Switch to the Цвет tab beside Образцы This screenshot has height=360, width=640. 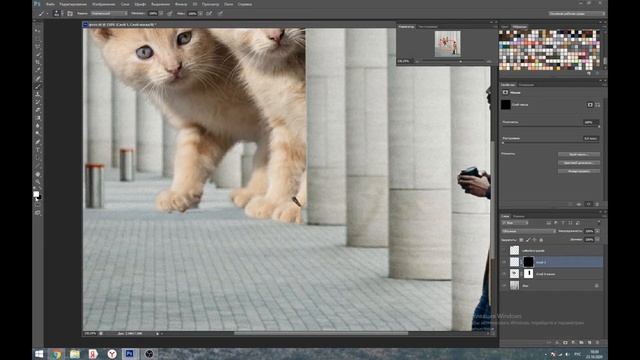(505, 27)
